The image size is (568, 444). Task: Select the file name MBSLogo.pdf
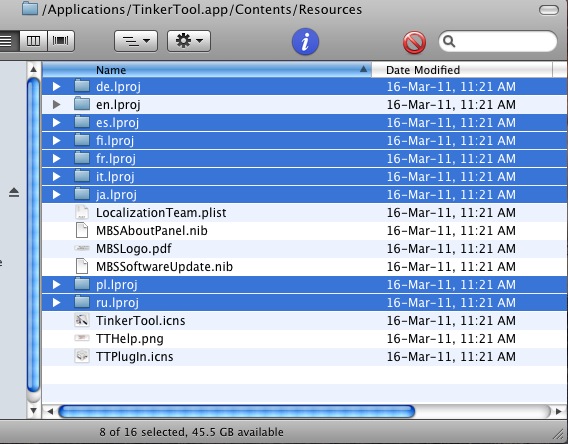134,249
